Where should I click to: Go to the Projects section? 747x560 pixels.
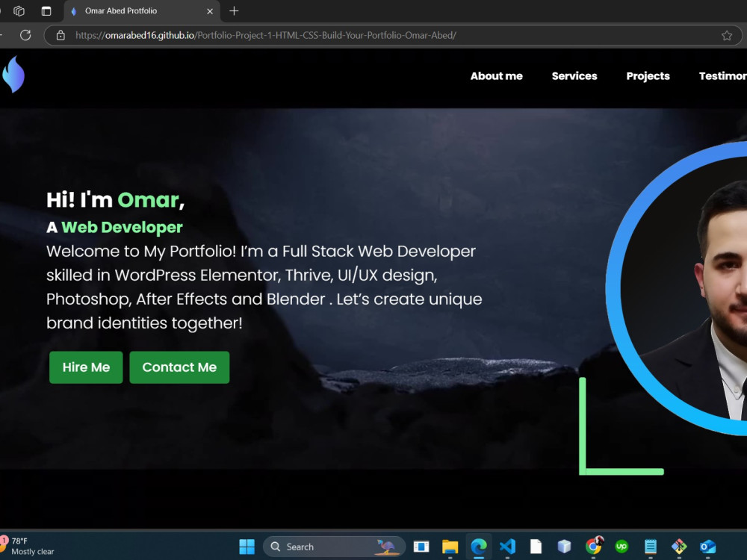(648, 76)
